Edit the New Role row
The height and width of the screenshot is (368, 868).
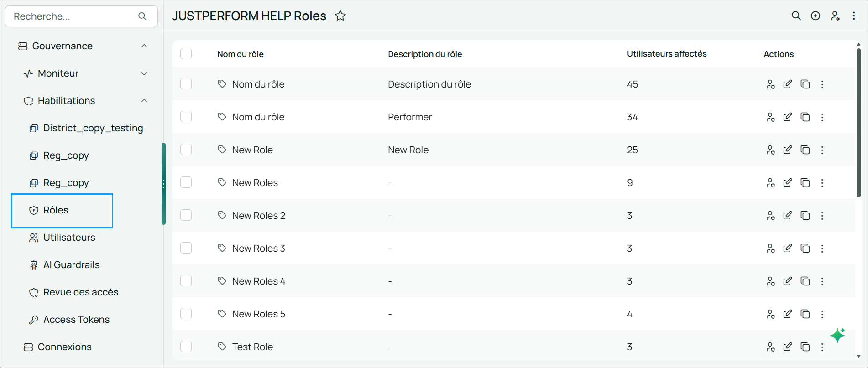788,150
